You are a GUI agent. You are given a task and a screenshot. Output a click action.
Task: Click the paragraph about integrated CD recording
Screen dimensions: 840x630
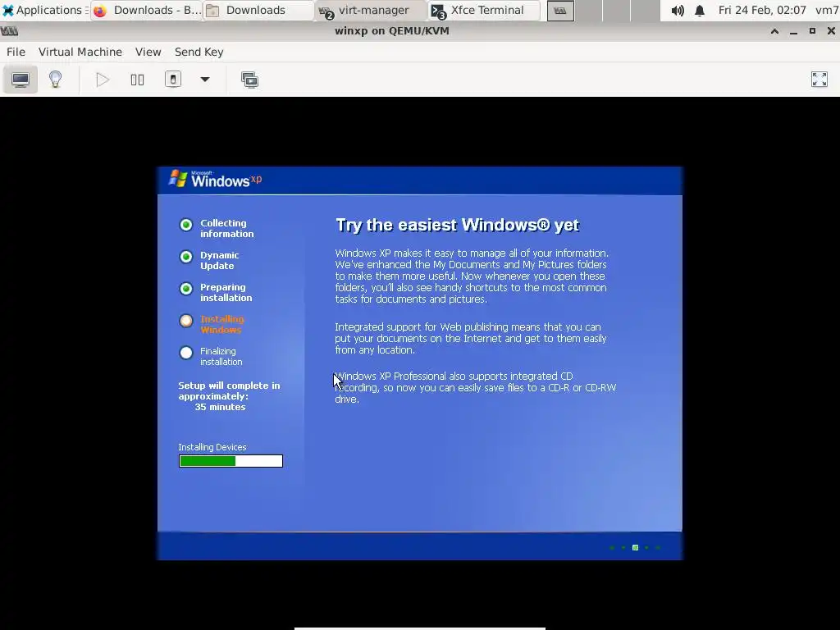(x=475, y=388)
